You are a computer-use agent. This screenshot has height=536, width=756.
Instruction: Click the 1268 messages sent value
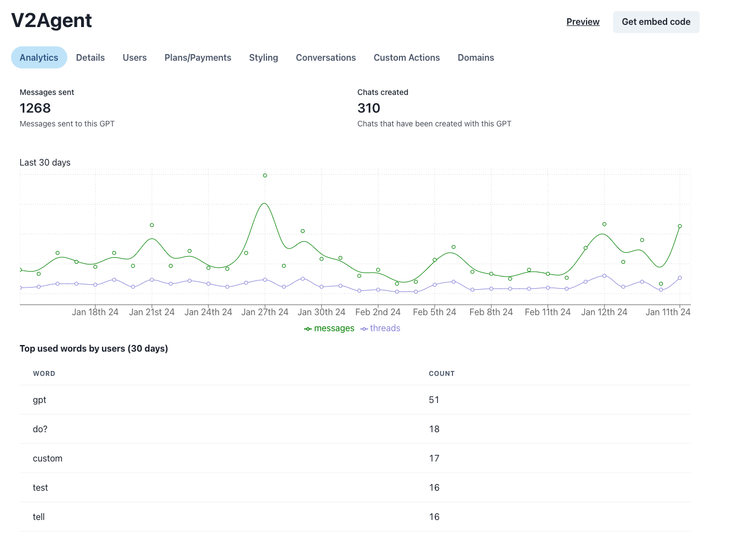coord(35,108)
